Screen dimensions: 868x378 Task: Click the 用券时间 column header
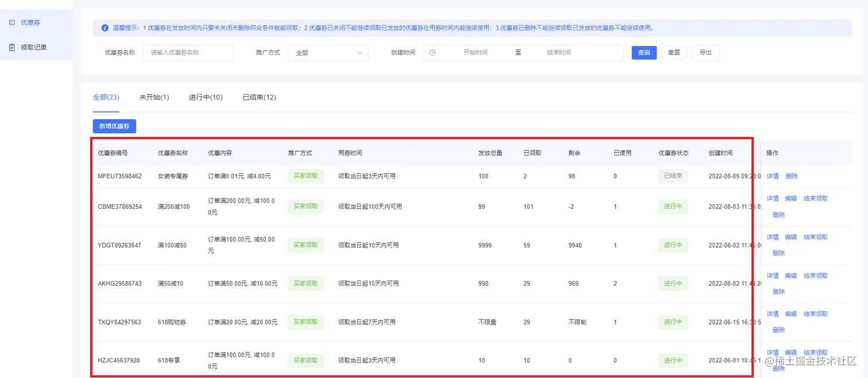350,153
